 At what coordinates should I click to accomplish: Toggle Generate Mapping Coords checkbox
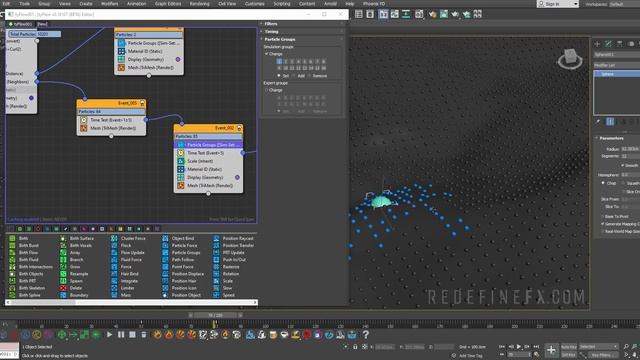pos(602,224)
